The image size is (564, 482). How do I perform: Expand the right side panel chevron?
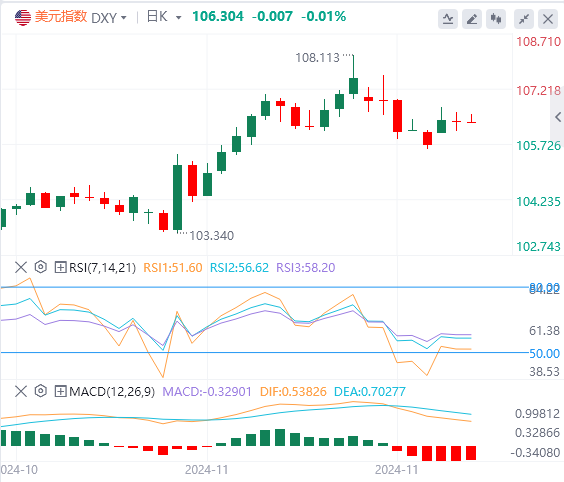pos(558,117)
